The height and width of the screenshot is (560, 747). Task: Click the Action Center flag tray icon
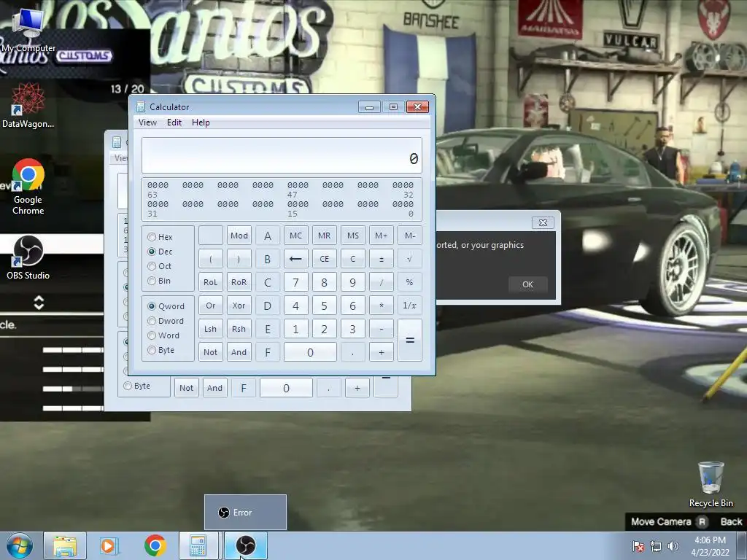tap(638, 546)
